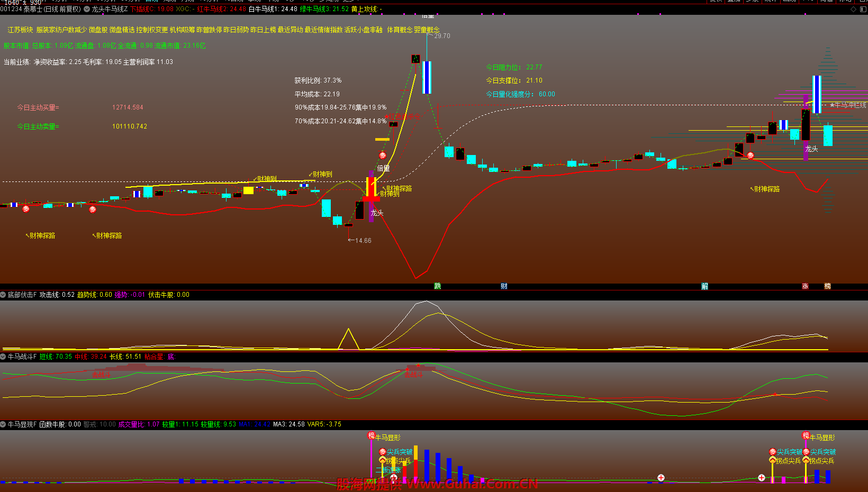Expand the 牛马战斗F indicator dropdown

coord(3,357)
